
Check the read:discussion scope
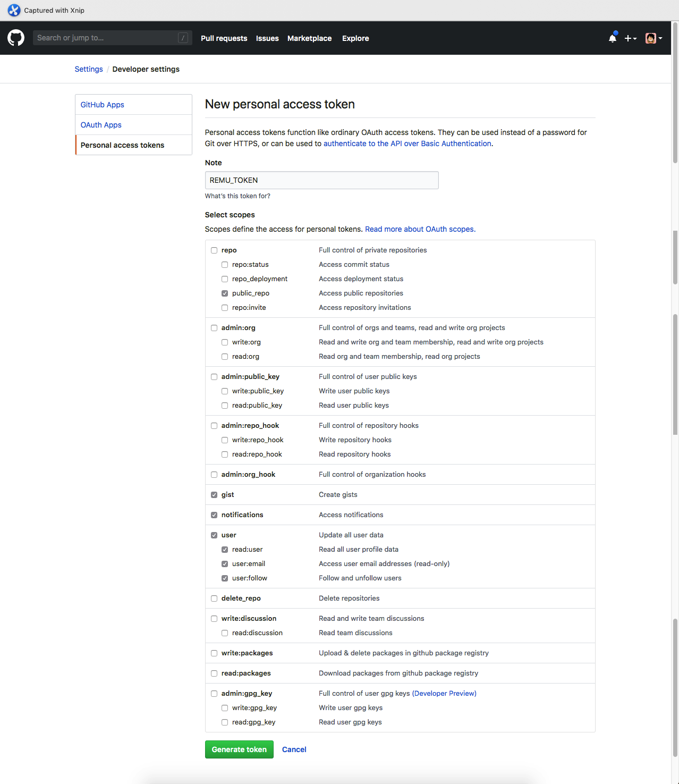coord(225,633)
